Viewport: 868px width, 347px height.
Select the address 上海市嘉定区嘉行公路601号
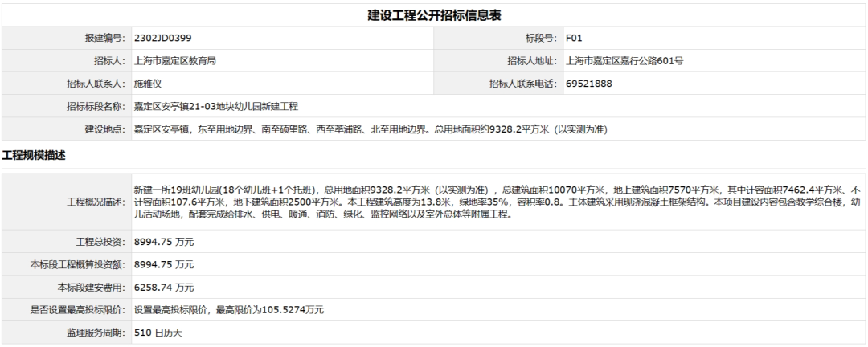coord(624,61)
